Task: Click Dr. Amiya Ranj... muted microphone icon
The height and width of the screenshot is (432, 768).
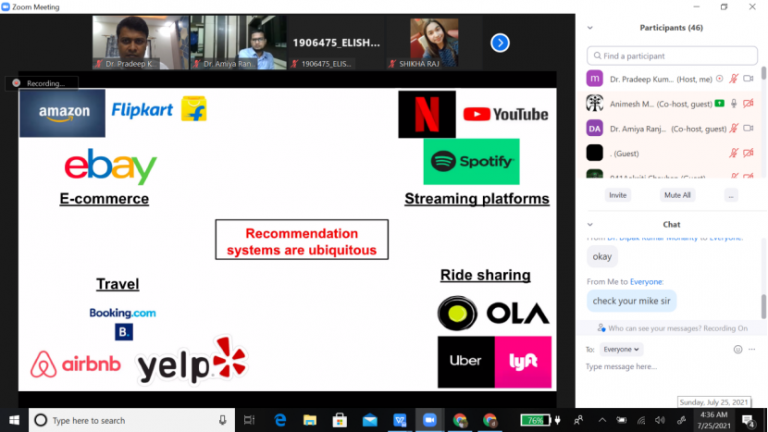Action: click(733, 129)
